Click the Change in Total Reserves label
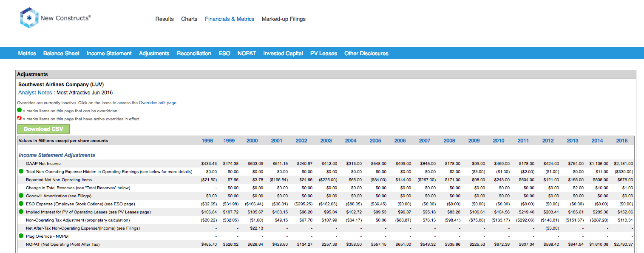 (78, 188)
